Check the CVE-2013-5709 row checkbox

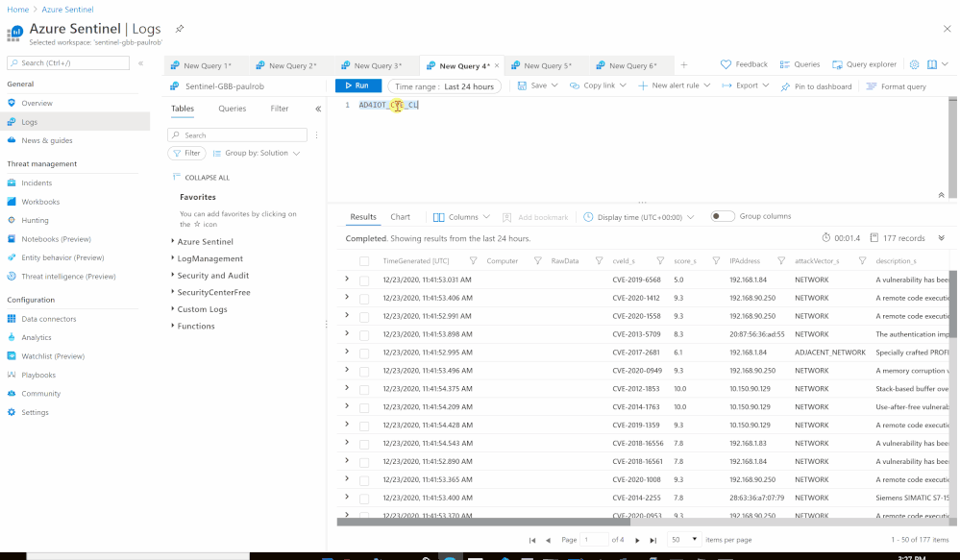pyautogui.click(x=364, y=335)
